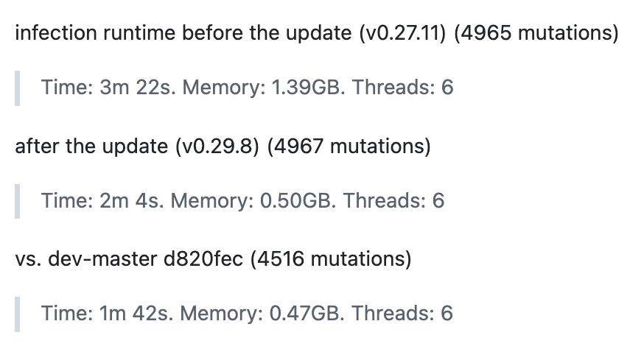Select the version text (v0.29.8)
Screen dimensions: 644x349
[217, 147]
